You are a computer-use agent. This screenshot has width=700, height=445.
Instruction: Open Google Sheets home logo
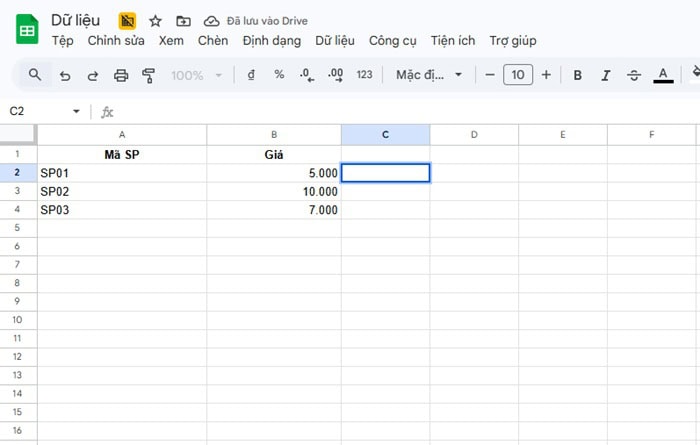coord(26,30)
